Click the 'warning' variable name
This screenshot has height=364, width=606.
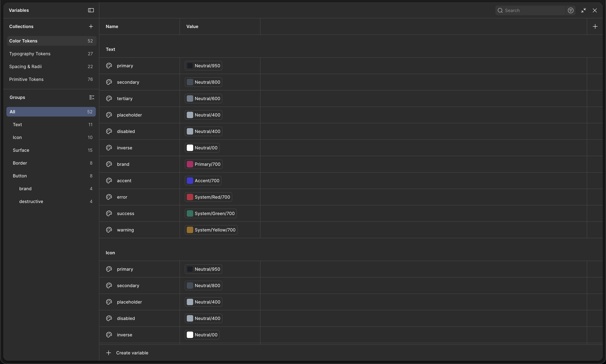point(125,230)
